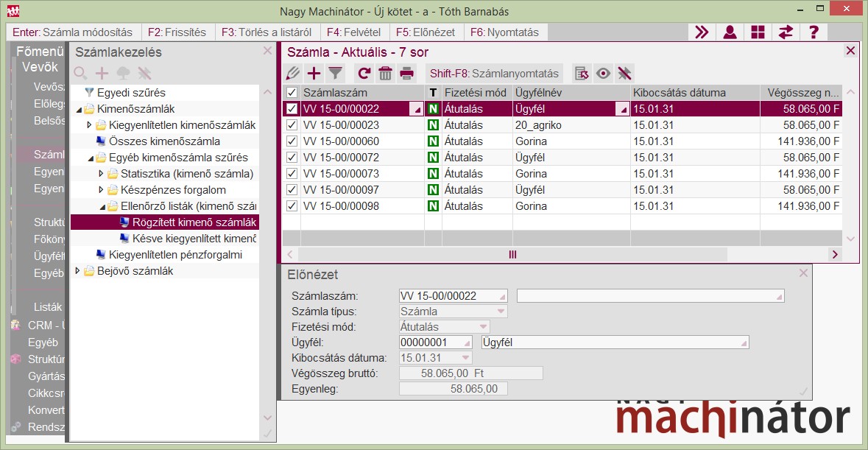Open the Kibocsátás dátuma date dropdown
868x450 pixels.
(465, 357)
